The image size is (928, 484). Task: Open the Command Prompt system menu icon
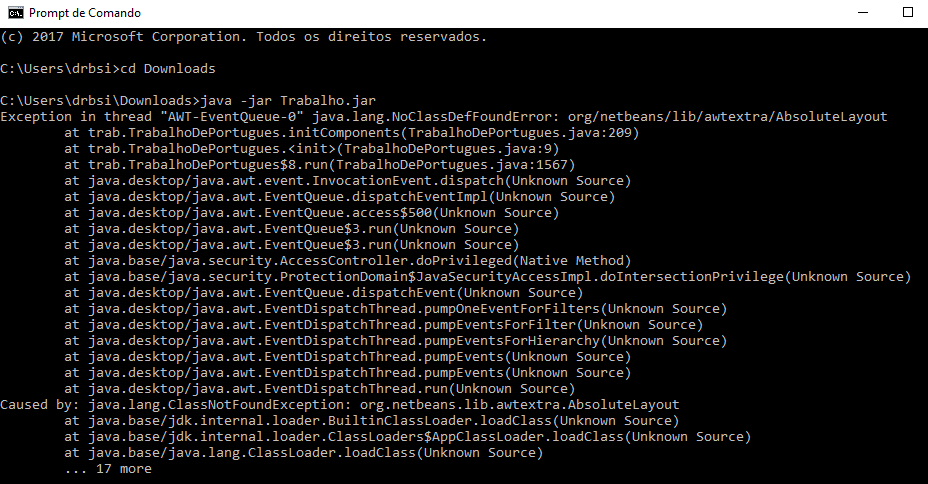point(16,12)
